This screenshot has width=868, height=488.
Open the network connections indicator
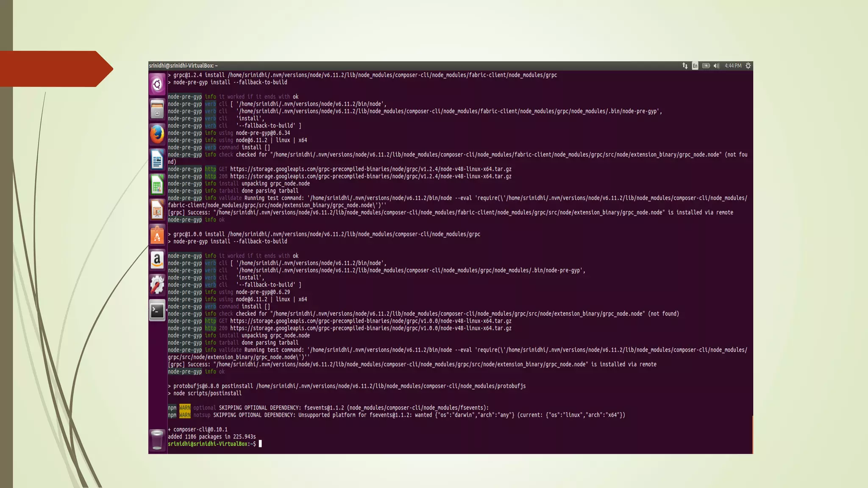pyautogui.click(x=685, y=66)
